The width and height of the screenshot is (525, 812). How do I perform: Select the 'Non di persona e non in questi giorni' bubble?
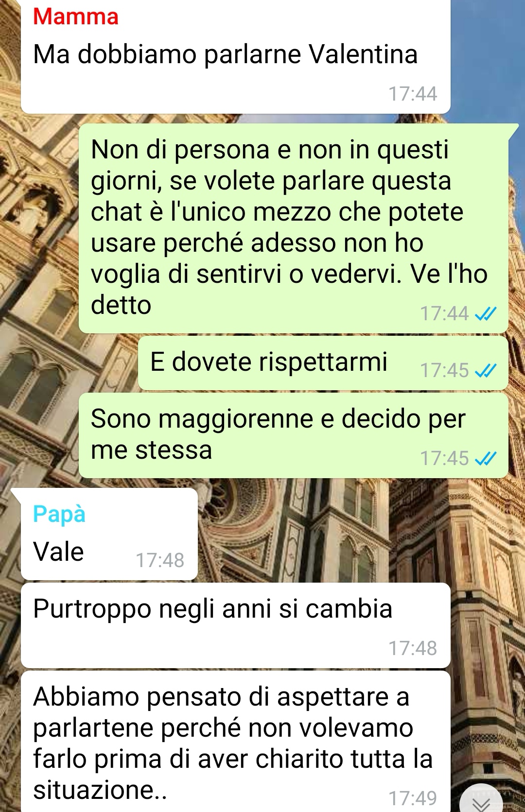pyautogui.click(x=294, y=228)
